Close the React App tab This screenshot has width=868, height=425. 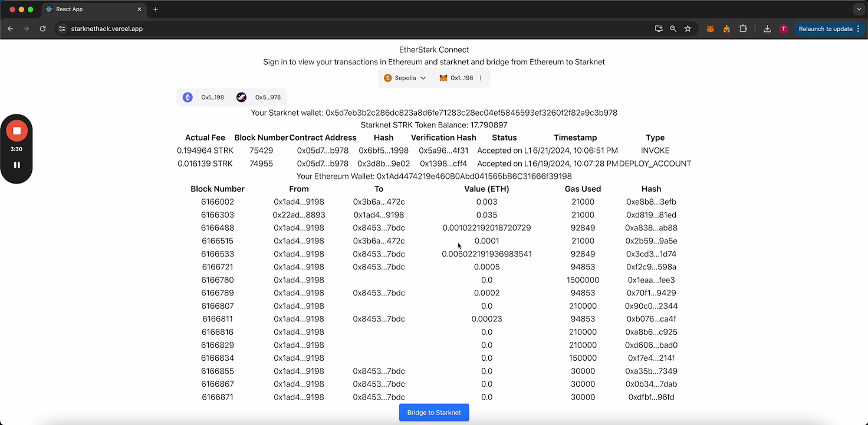point(140,9)
